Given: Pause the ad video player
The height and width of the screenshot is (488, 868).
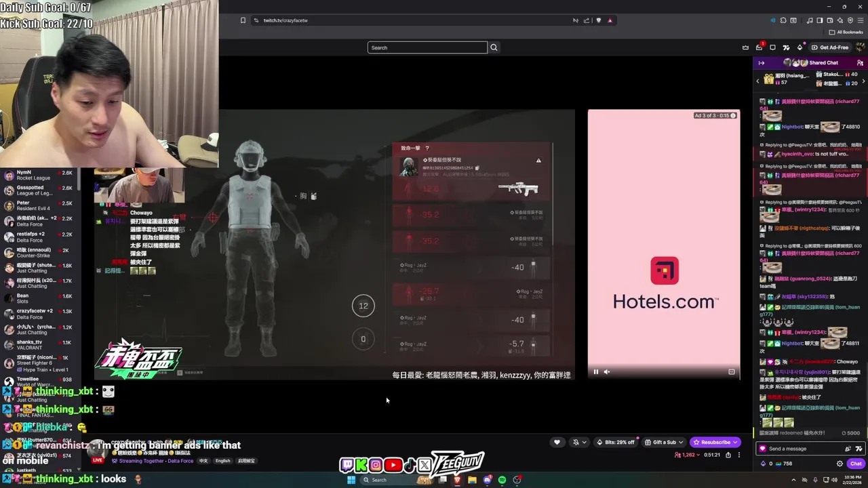Looking at the screenshot, I should click(596, 371).
